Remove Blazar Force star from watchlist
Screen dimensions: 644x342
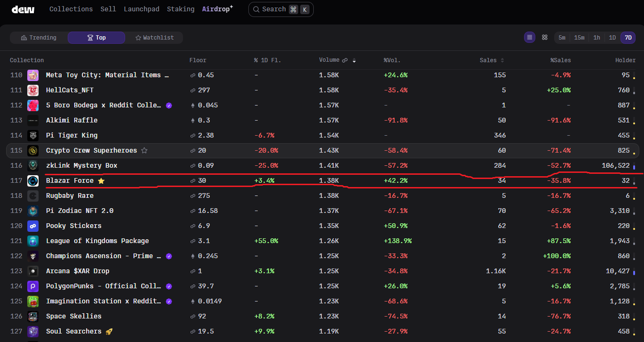(101, 181)
